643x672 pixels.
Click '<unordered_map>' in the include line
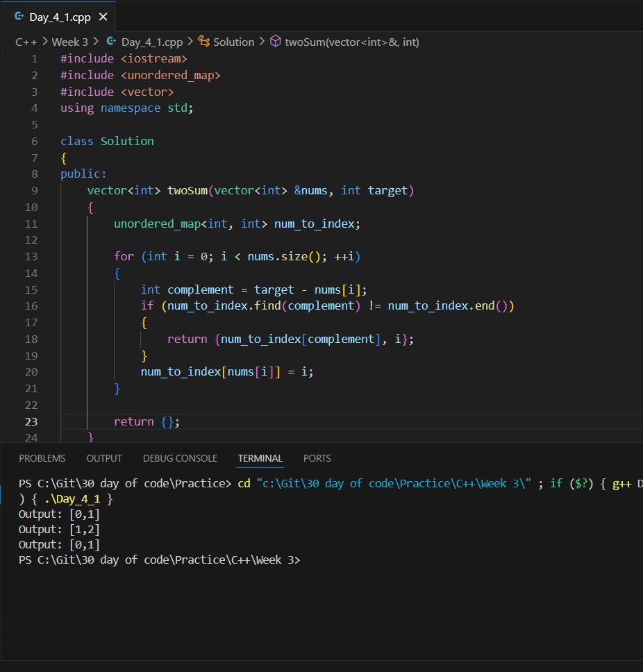(171, 76)
